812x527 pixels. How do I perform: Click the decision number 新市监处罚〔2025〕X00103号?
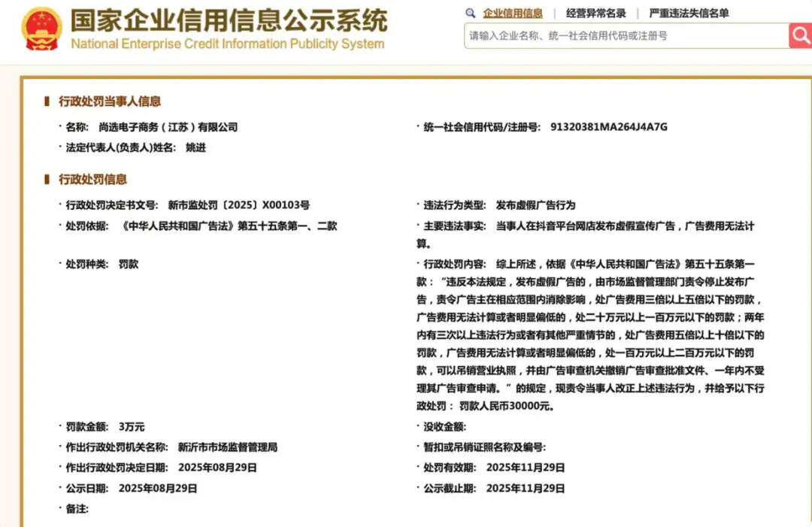(x=238, y=204)
